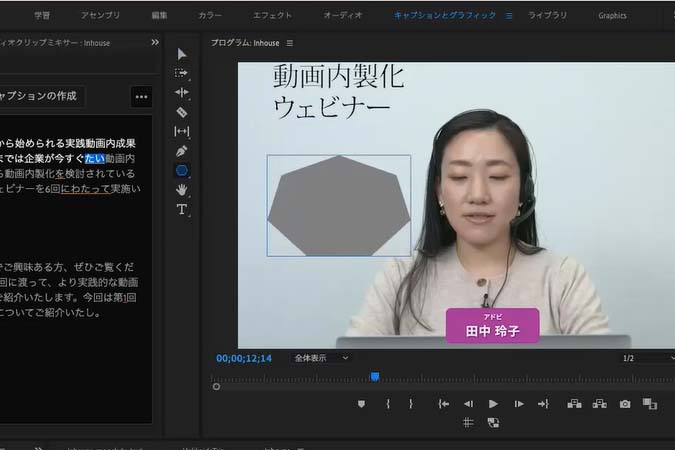
Task: Play the program sequence
Action: 493,404
